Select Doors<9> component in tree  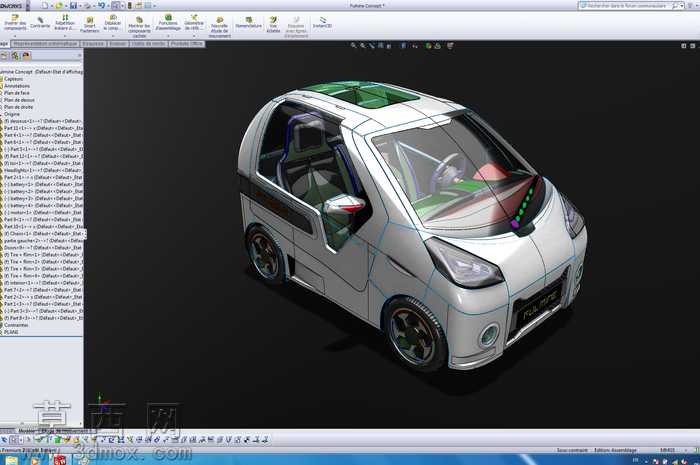point(42,248)
